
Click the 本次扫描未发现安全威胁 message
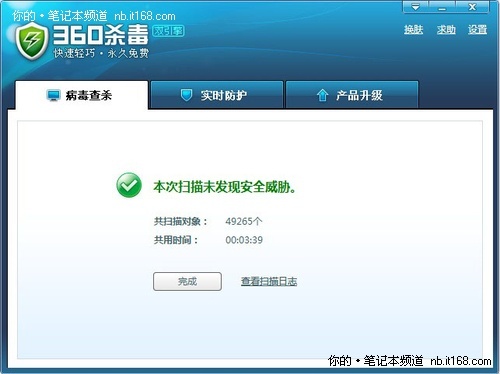[224, 187]
